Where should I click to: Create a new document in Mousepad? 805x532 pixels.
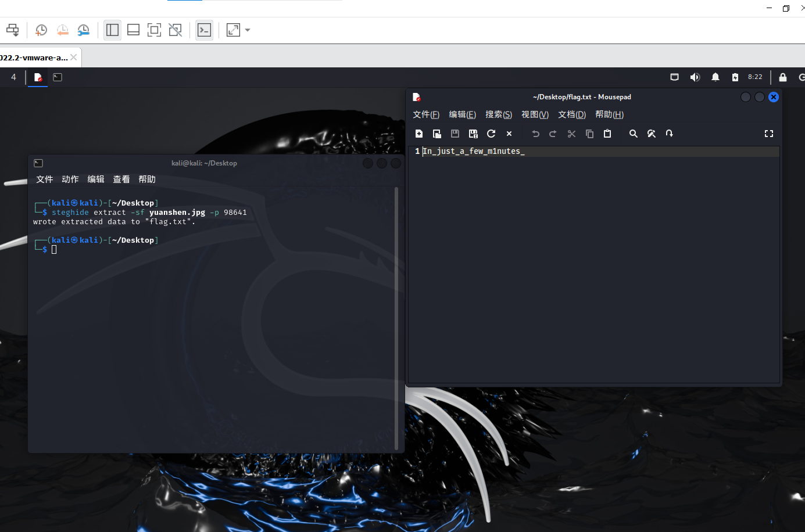[419, 134]
